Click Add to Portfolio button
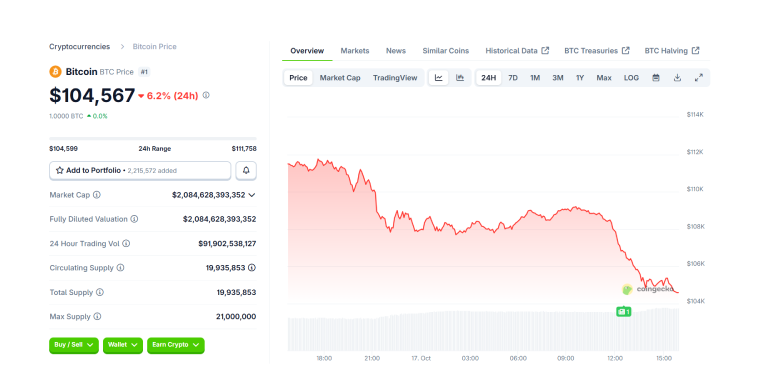This screenshot has width=783, height=388. pyautogui.click(x=140, y=170)
